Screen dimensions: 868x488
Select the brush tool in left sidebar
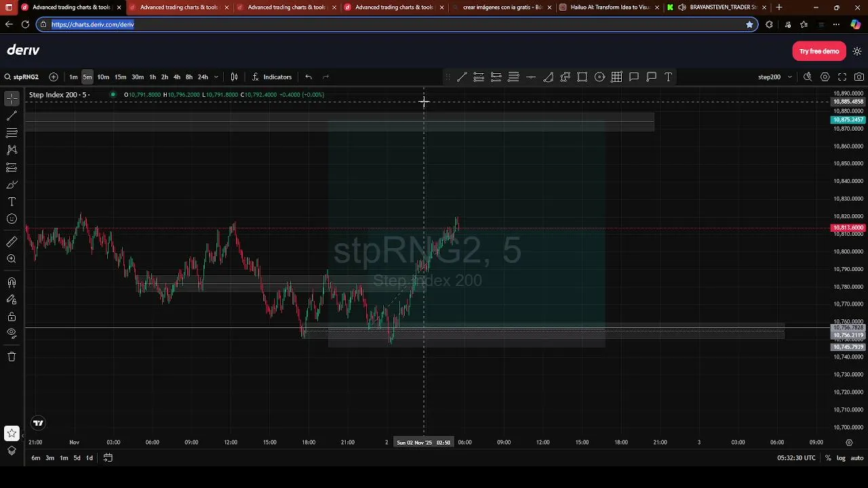12,184
